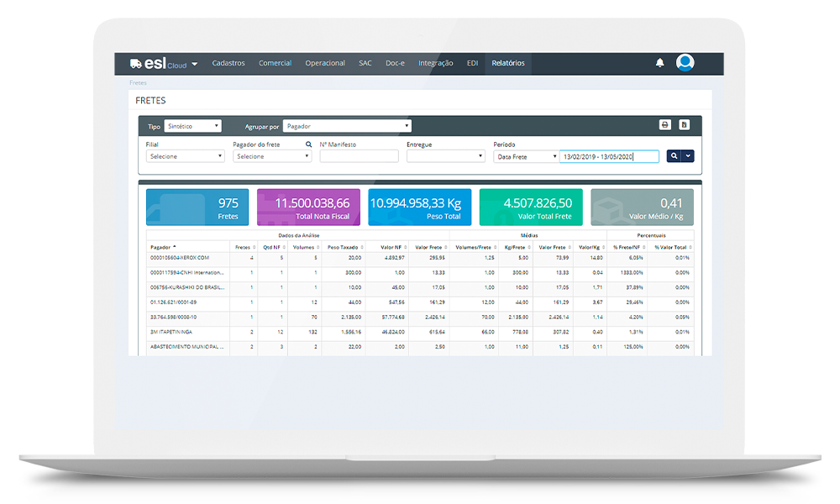Open the Agrupar por dropdown
Screen dimensions: 840x504
click(x=347, y=126)
